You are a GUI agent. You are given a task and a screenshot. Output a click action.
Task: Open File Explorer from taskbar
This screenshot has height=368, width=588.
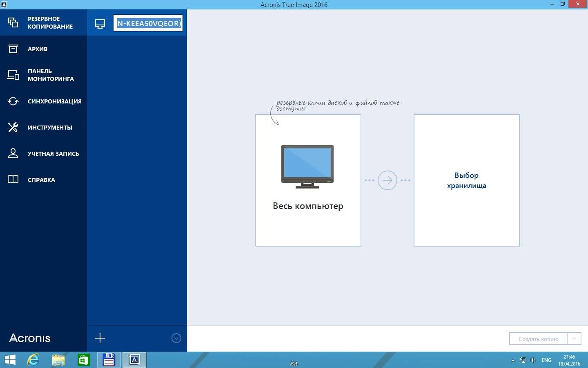click(58, 360)
